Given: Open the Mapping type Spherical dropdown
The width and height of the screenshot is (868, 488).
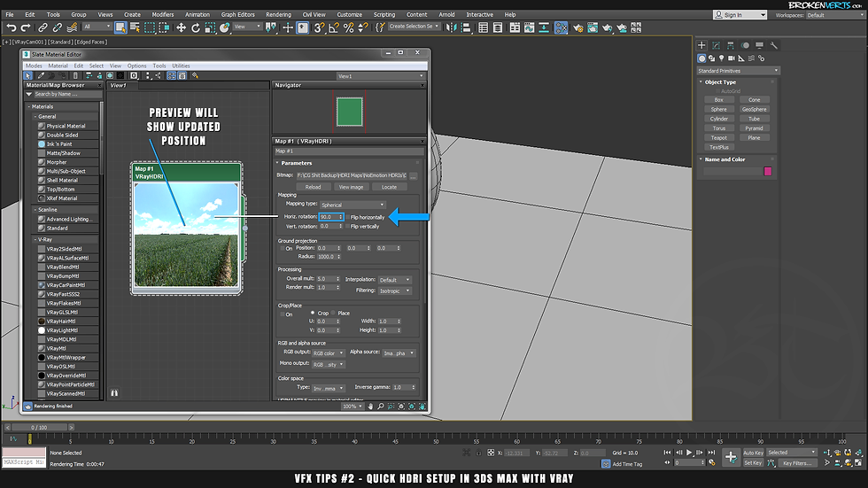Looking at the screenshot, I should 353,205.
